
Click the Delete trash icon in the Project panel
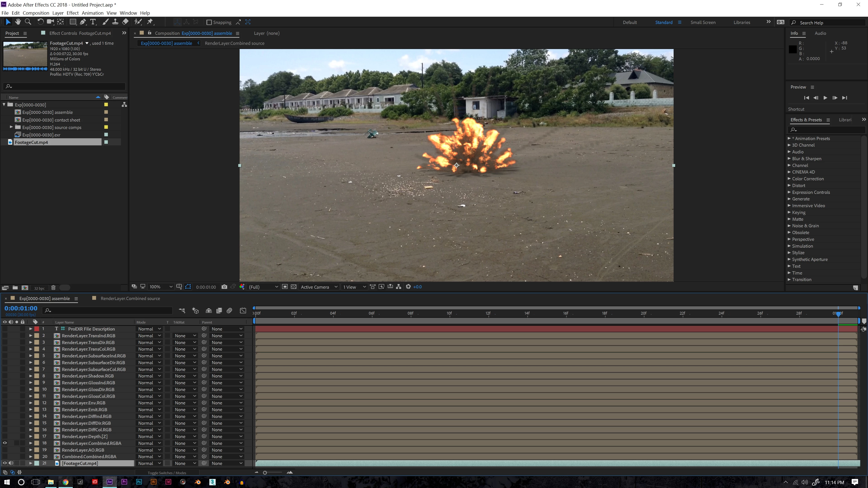pos(53,288)
